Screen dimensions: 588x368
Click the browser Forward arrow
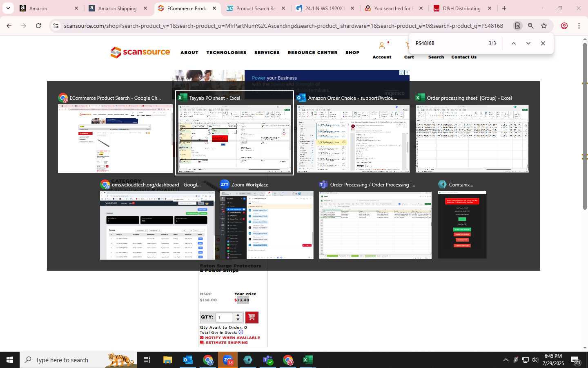click(24, 26)
